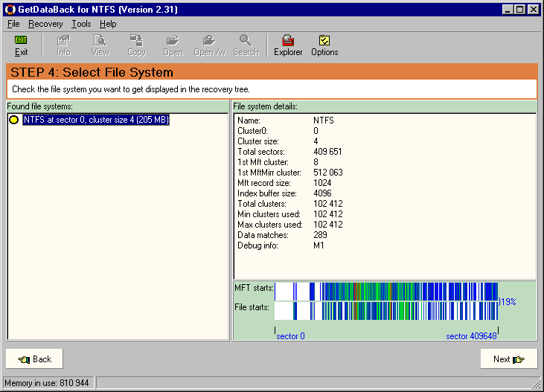Click the Mft record size value 1024
The height and width of the screenshot is (392, 544).
click(322, 183)
